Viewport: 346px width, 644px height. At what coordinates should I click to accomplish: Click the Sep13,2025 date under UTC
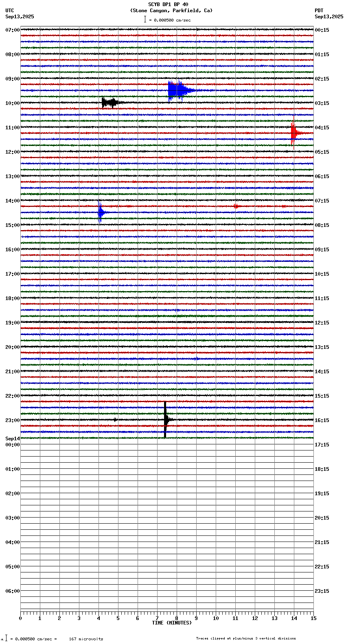tap(20, 17)
